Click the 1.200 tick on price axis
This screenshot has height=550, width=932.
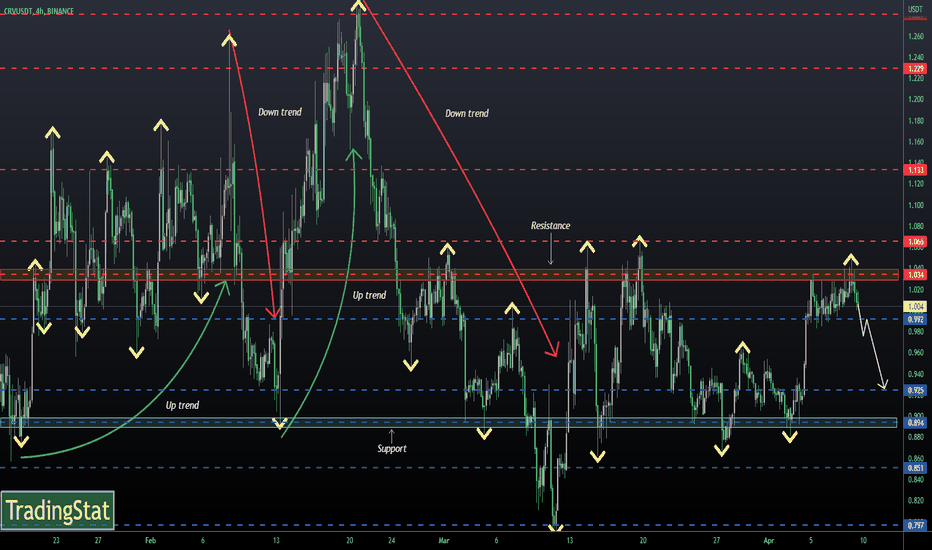coord(915,99)
